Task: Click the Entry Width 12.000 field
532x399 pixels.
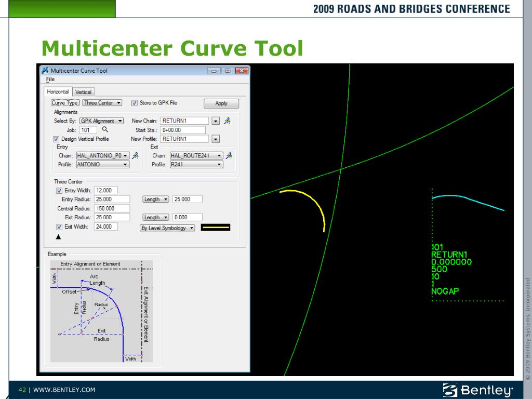Action: [106, 190]
